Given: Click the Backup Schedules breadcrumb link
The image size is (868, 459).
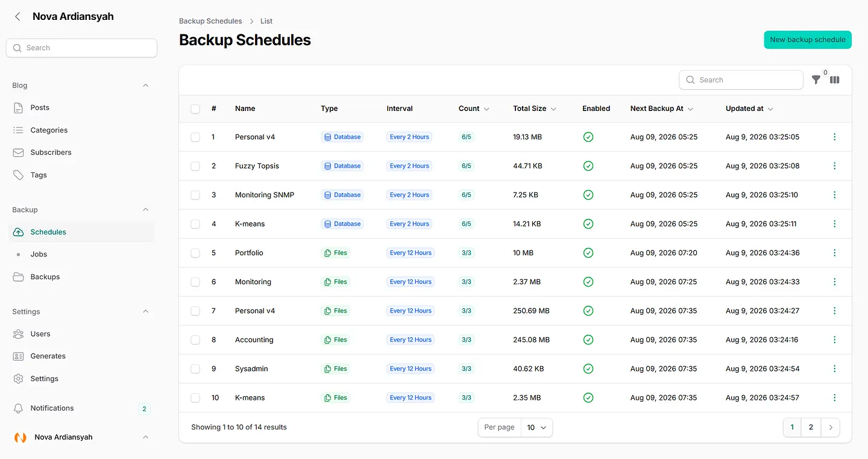Looking at the screenshot, I should 210,21.
